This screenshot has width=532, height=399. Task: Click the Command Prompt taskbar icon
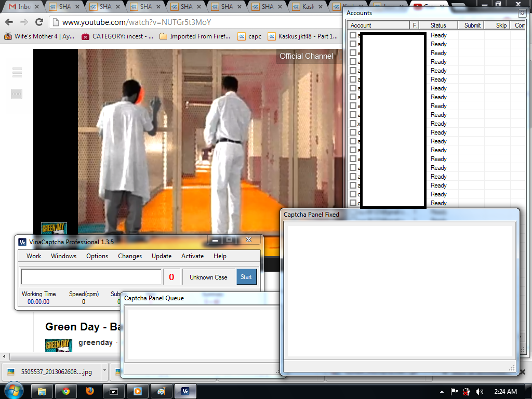tap(113, 391)
